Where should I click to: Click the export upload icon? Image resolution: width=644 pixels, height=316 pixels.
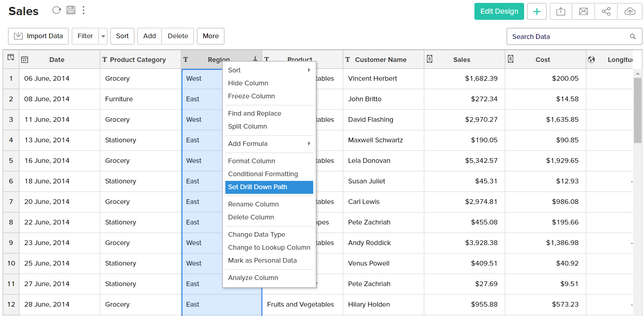coord(560,12)
